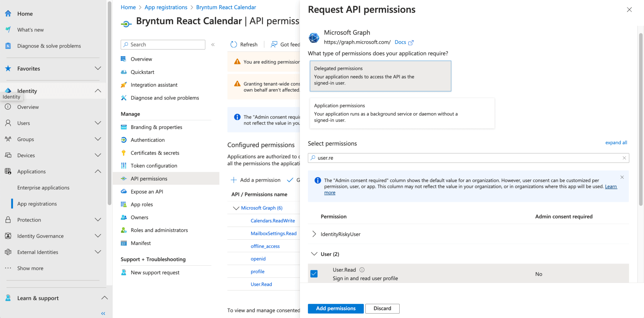Viewport: 644px width, 318px height.
Task: Open the API permissions menu item
Action: (166, 179)
